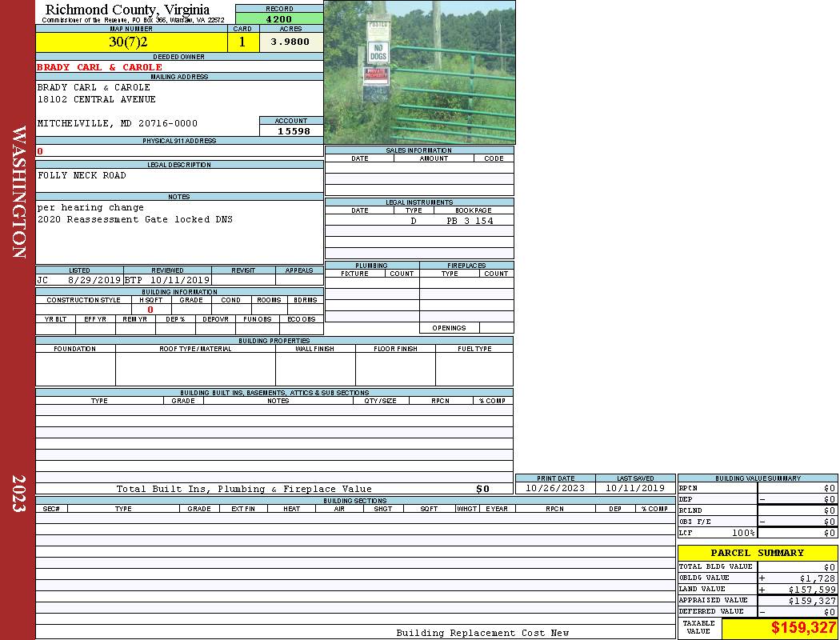Screen dimensions: 840x640
Task: Select the Folly Neck Road legal description
Action: click(82, 175)
